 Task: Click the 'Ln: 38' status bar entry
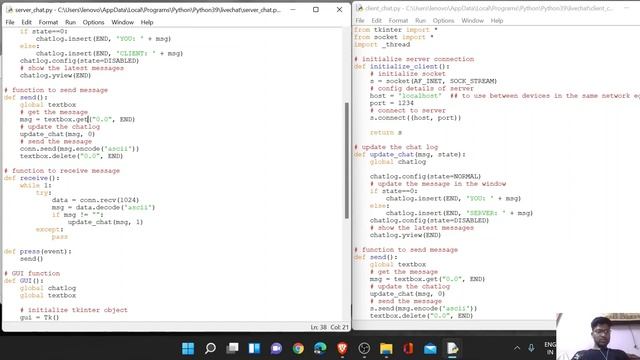click(x=318, y=327)
